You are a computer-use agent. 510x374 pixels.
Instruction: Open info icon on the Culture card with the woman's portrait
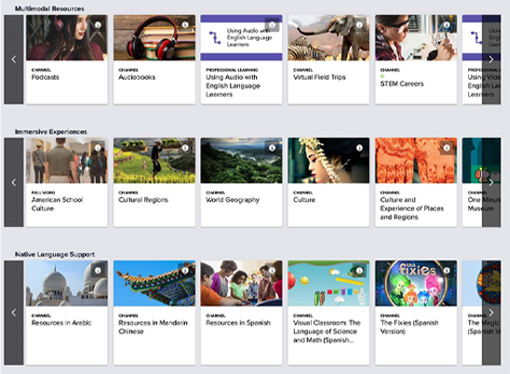click(x=359, y=148)
